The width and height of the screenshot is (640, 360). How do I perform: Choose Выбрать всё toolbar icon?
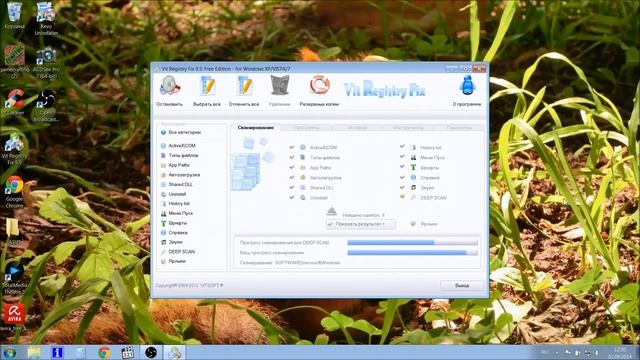207,86
